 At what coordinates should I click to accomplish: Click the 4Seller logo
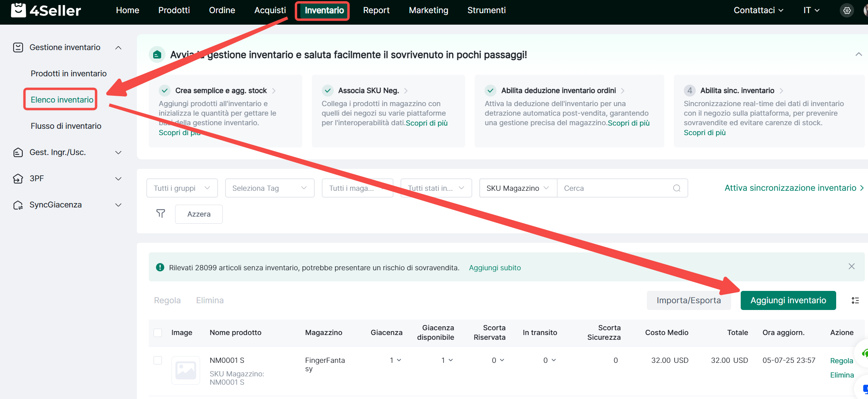(46, 10)
